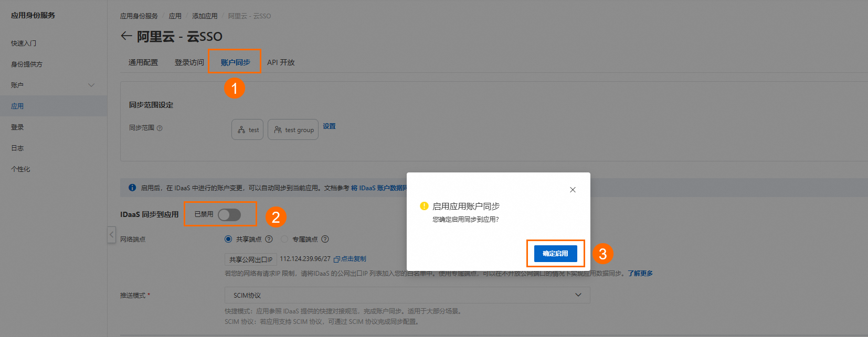
Task: Confirm with the 确定启用 button
Action: coord(555,254)
